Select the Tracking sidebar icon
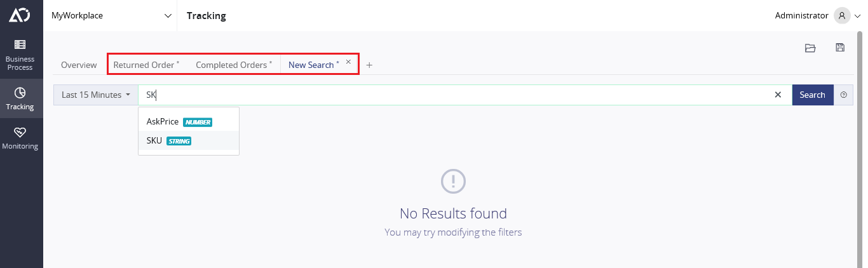The width and height of the screenshot is (868, 268). tap(20, 92)
